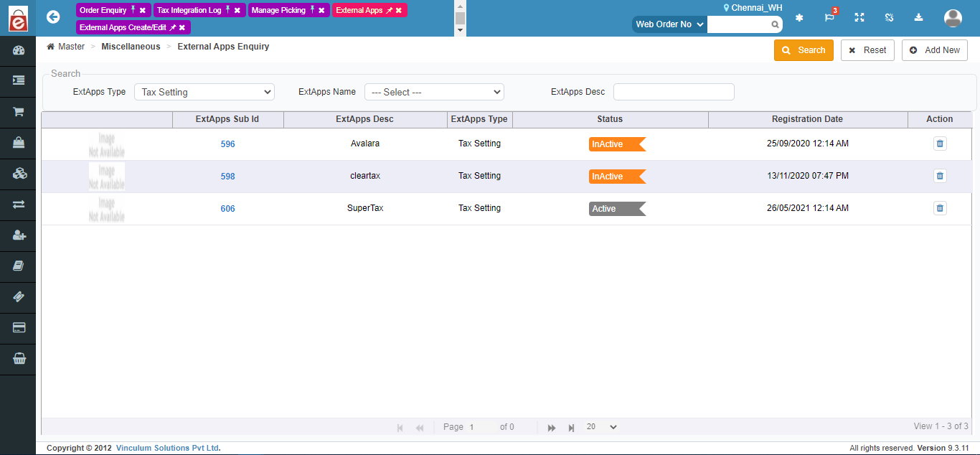Open the add user sidebar icon
The image size is (980, 455).
pos(19,235)
